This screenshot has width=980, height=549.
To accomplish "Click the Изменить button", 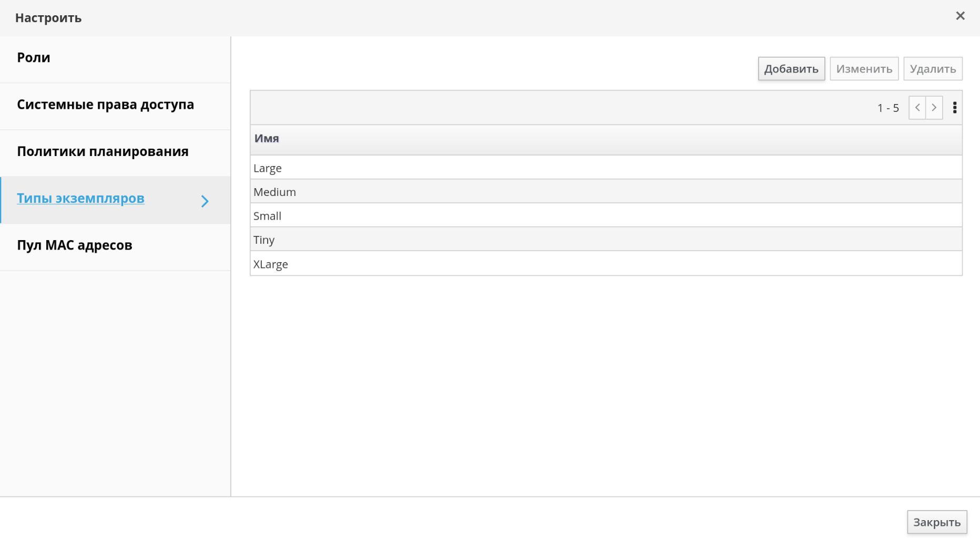I will coord(864,69).
